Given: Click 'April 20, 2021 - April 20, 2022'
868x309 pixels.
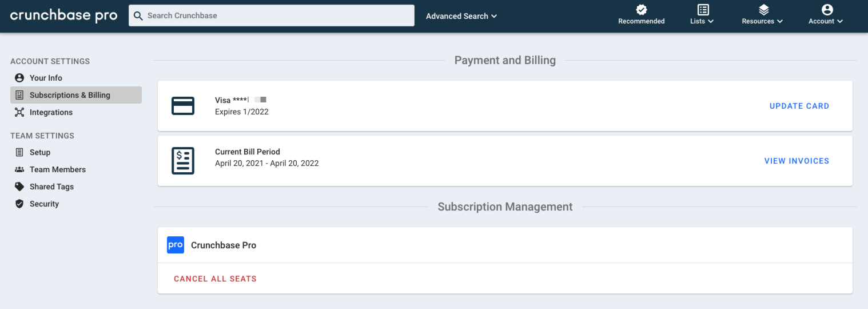Looking at the screenshot, I should point(267,163).
